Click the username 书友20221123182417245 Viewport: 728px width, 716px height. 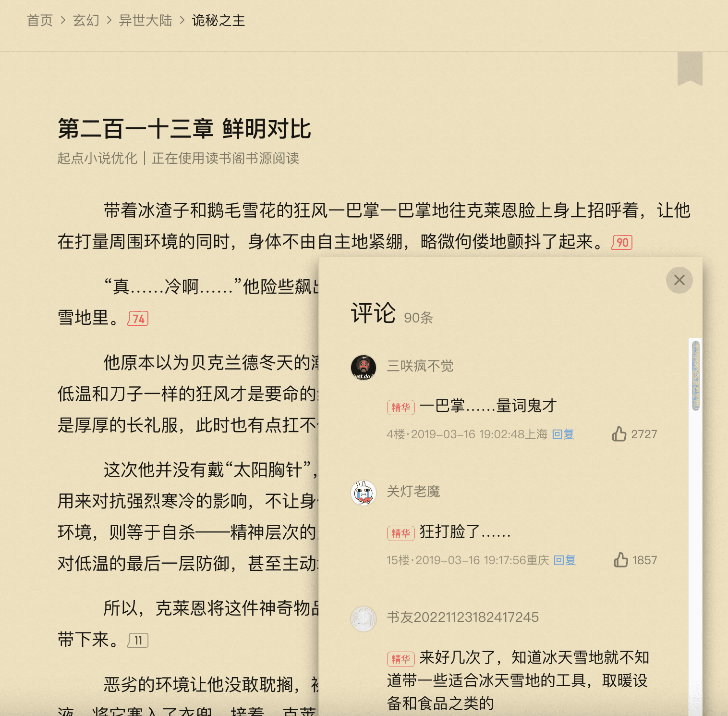pyautogui.click(x=463, y=617)
